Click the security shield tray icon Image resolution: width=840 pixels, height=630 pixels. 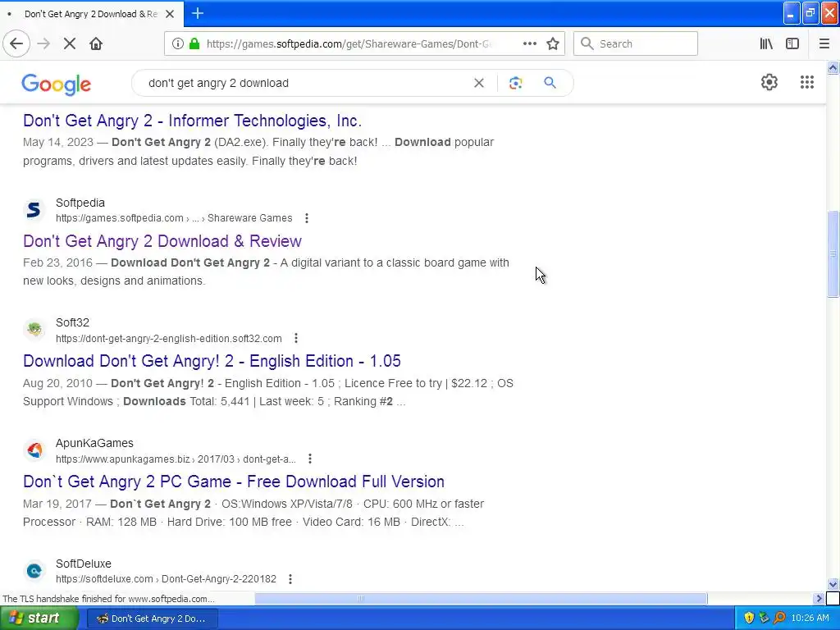point(749,619)
